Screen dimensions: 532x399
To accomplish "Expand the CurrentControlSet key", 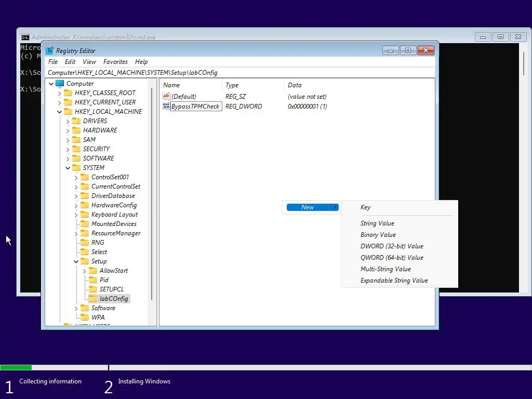I will coord(76,187).
